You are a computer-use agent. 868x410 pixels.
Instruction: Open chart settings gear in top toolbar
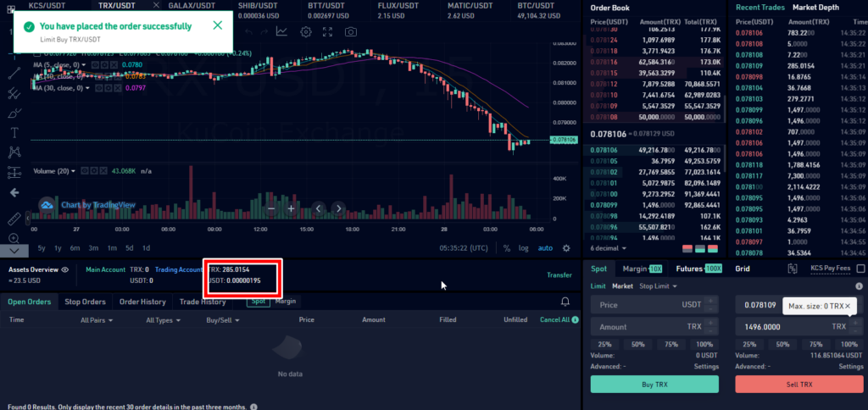[x=305, y=31]
